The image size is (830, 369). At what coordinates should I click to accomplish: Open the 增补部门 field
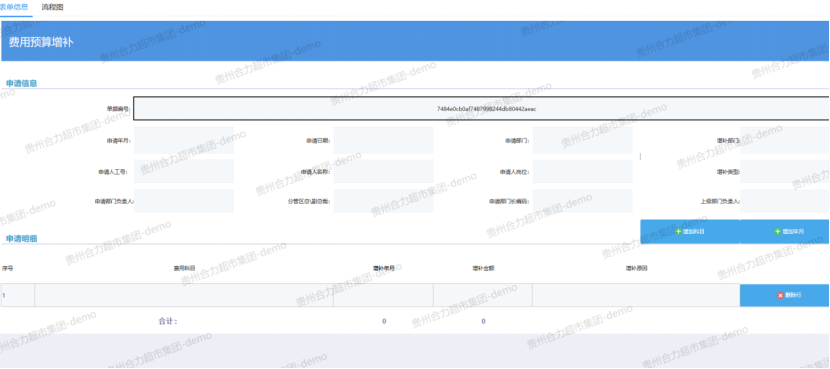(784, 140)
